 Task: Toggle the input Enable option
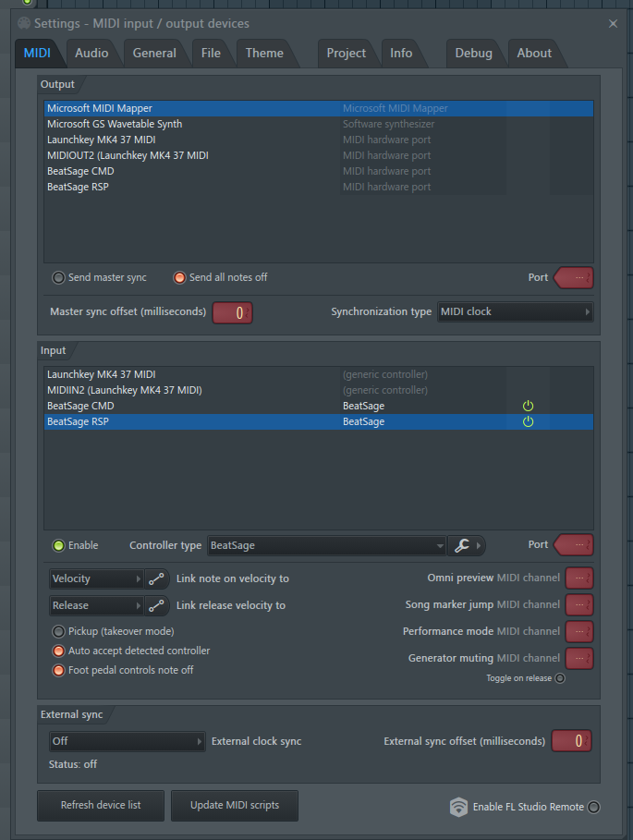point(58,545)
